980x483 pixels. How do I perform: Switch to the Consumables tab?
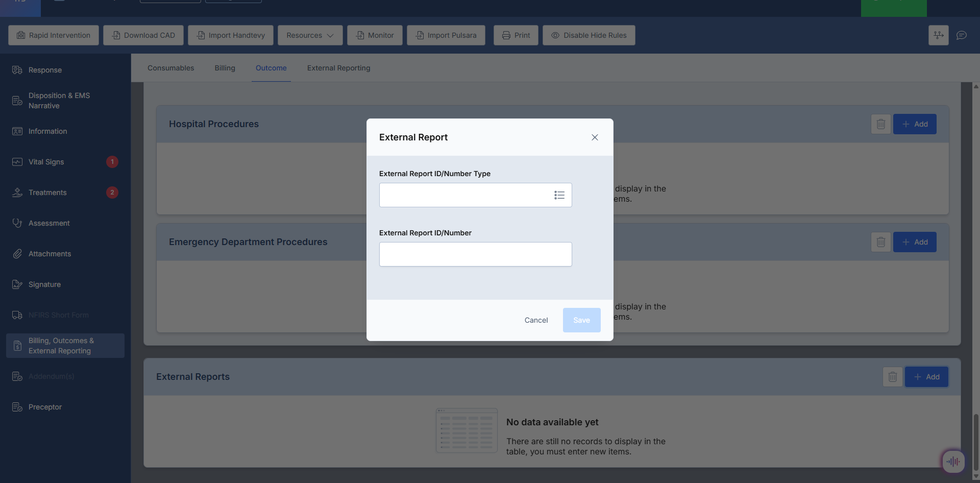tap(170, 68)
